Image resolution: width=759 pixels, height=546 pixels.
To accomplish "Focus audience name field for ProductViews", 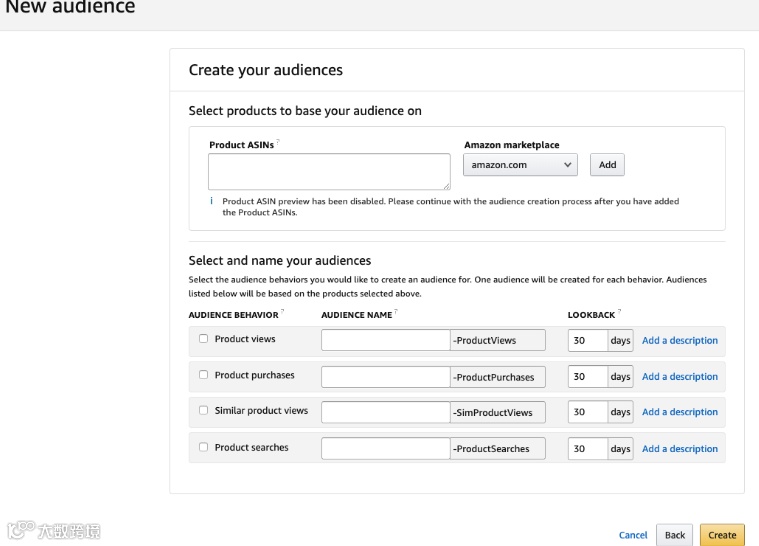I will tap(385, 340).
